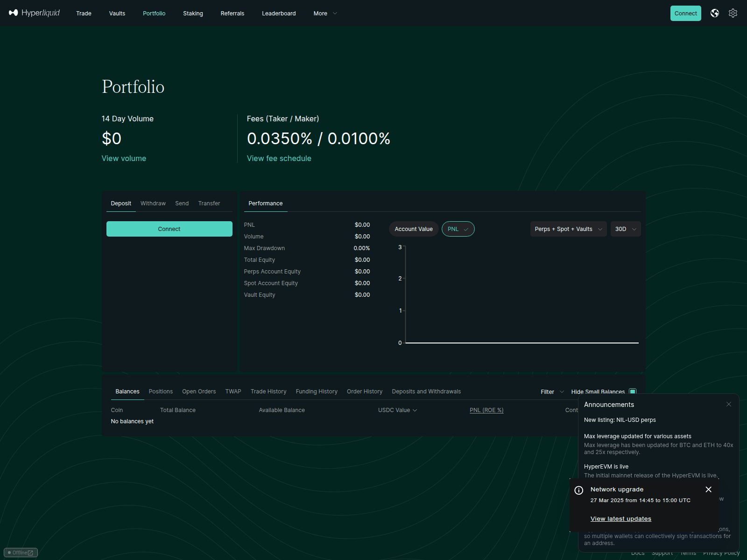
Task: Open the language globe icon
Action: (x=714, y=13)
